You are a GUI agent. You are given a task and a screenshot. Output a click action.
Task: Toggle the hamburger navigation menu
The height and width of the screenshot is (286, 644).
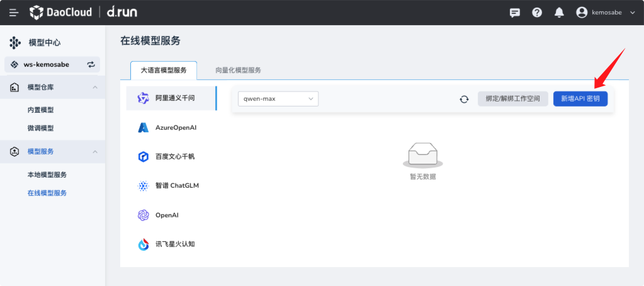[x=14, y=13]
